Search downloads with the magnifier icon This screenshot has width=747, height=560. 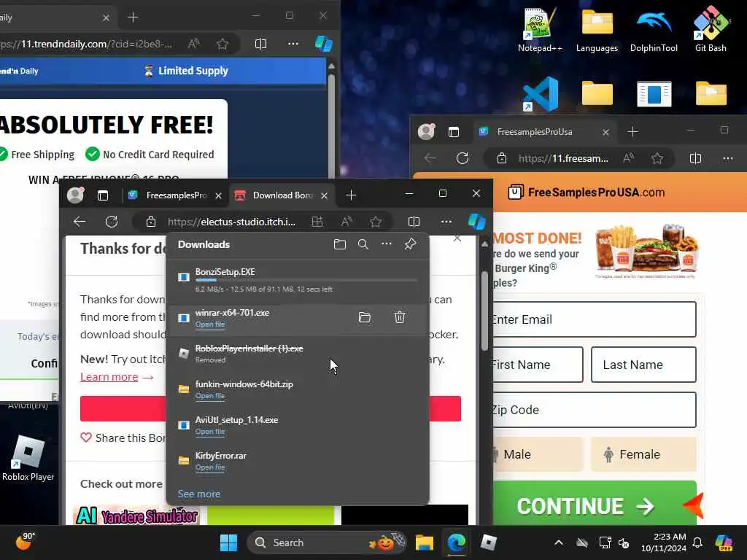(363, 244)
